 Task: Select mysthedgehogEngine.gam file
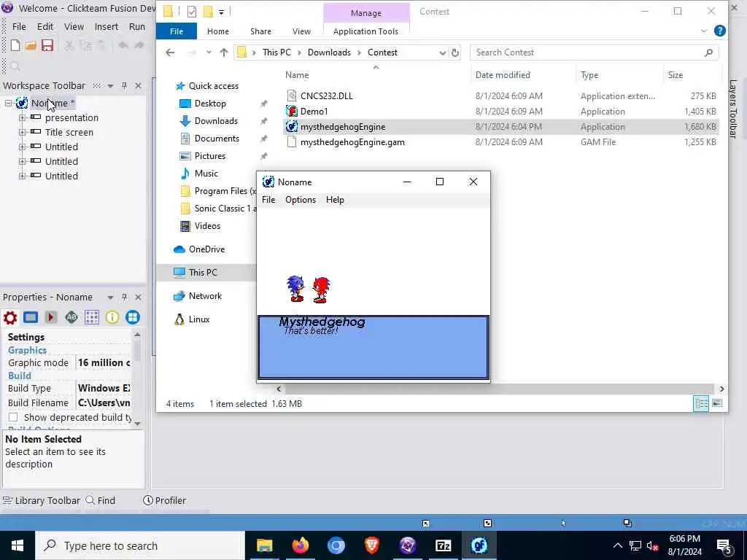[352, 142]
